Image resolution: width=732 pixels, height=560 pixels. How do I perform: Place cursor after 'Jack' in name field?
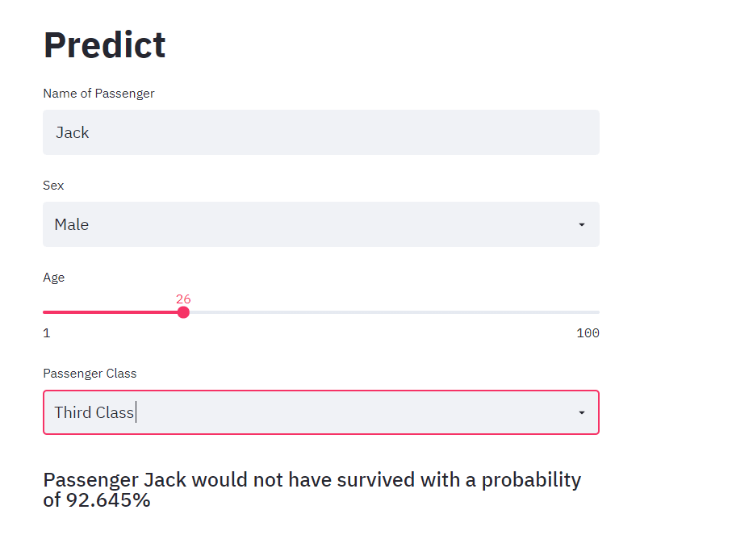pyautogui.click(x=90, y=132)
